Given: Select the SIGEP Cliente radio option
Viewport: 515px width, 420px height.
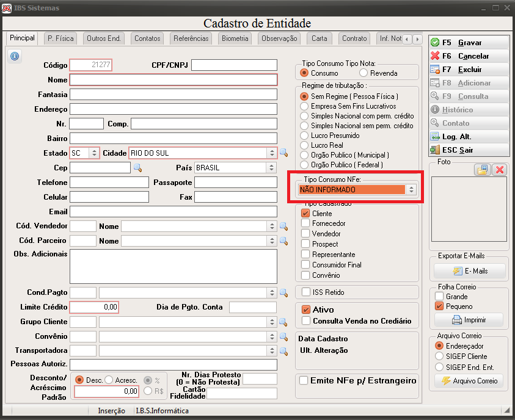Looking at the screenshot, I should [439, 356].
